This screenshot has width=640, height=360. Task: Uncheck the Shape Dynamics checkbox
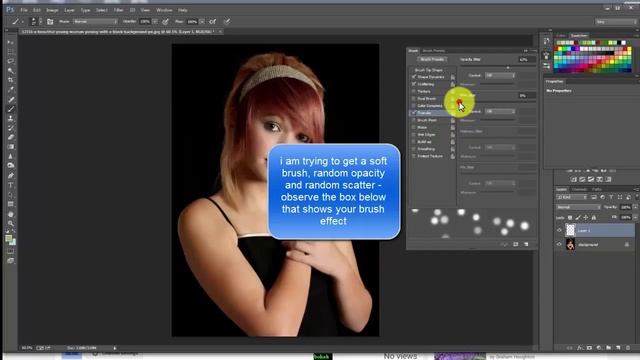(414, 77)
